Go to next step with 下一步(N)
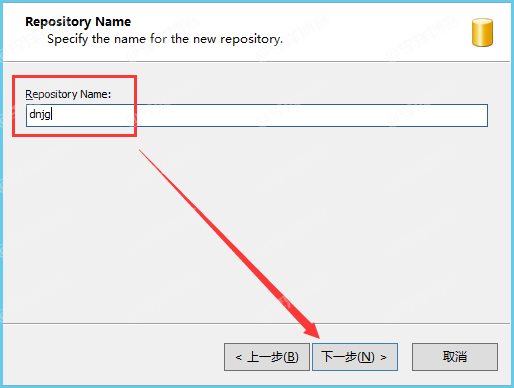514x388 pixels. (355, 357)
